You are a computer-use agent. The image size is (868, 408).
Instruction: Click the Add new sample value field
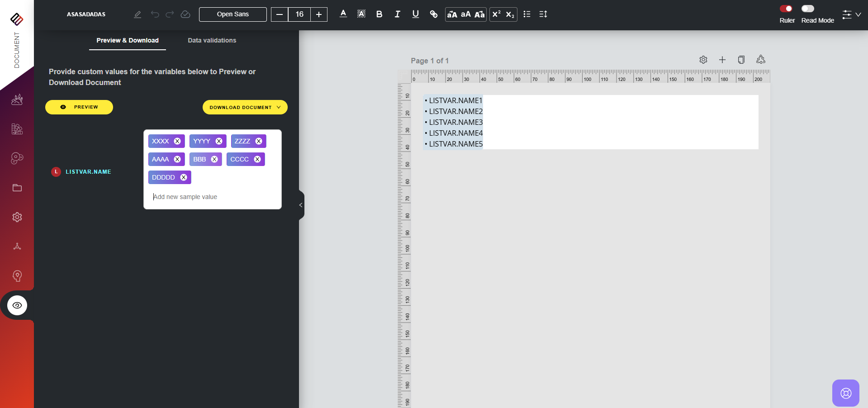[x=212, y=197]
